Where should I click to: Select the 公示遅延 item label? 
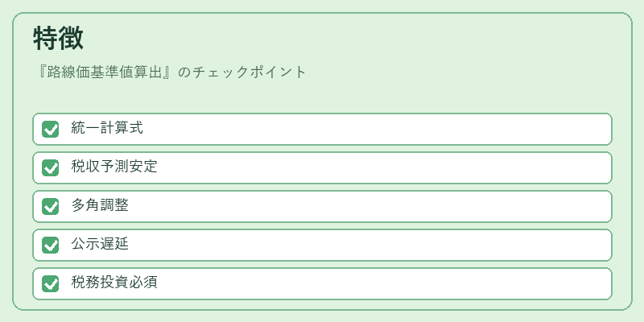100,244
